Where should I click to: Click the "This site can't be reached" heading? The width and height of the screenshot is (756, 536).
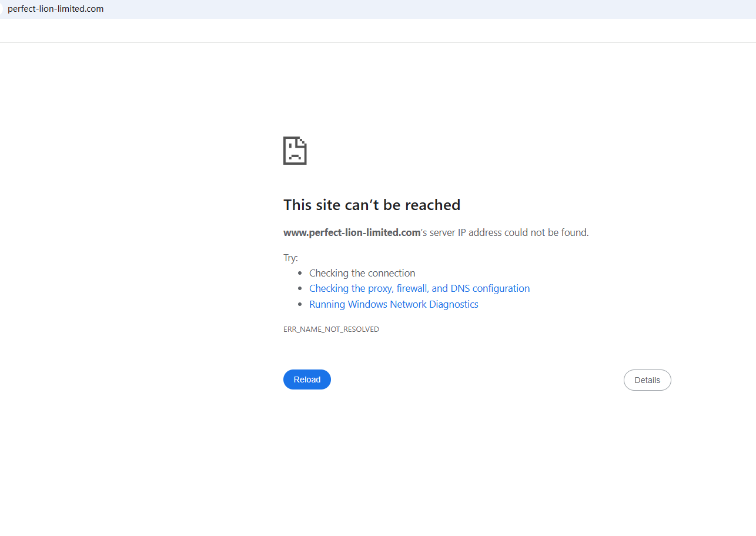click(x=372, y=205)
